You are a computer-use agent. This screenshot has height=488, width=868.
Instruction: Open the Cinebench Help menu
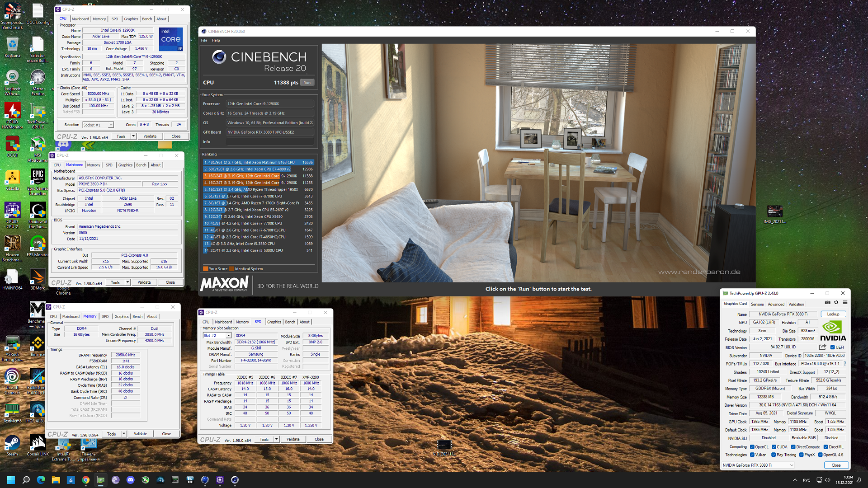coord(216,40)
